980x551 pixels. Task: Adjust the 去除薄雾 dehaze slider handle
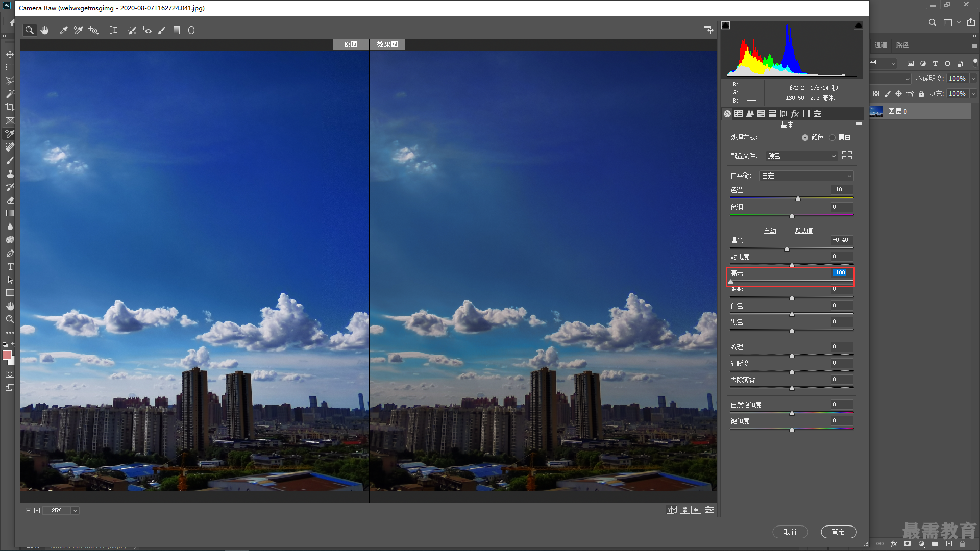tap(792, 388)
